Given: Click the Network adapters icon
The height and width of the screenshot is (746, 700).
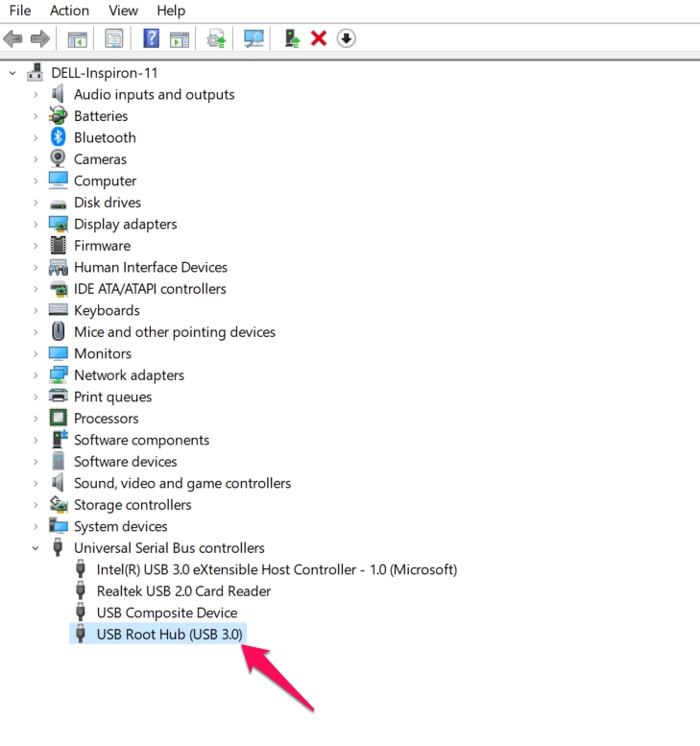Looking at the screenshot, I should pyautogui.click(x=58, y=374).
